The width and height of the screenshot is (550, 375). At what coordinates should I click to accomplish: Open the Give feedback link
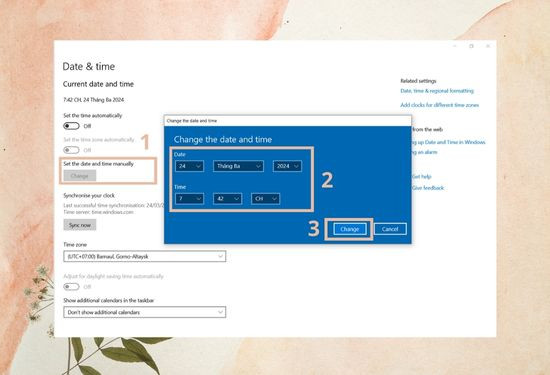pyautogui.click(x=428, y=188)
